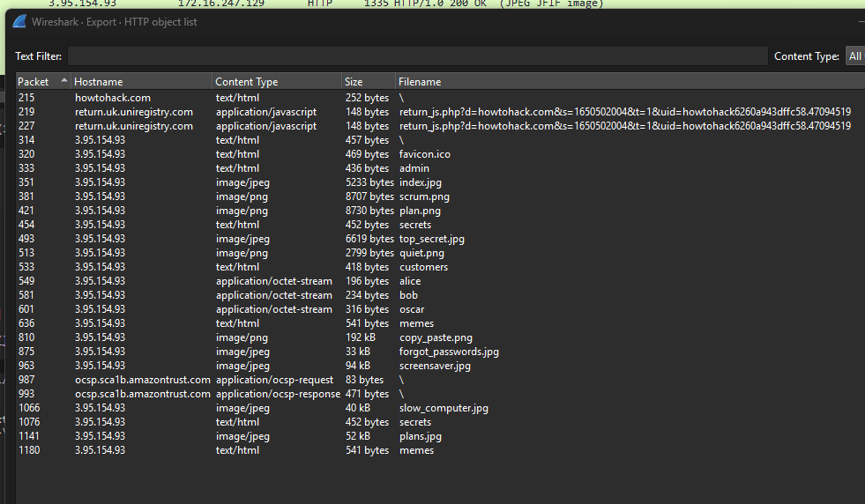Click the 316 bytes size cell

367,309
